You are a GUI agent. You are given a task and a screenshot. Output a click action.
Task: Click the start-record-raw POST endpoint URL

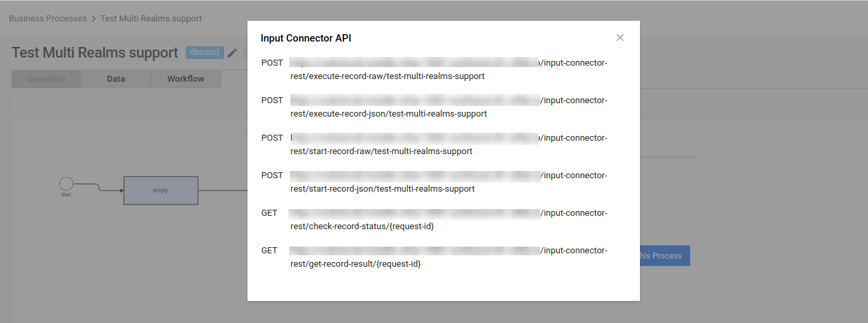[449, 145]
